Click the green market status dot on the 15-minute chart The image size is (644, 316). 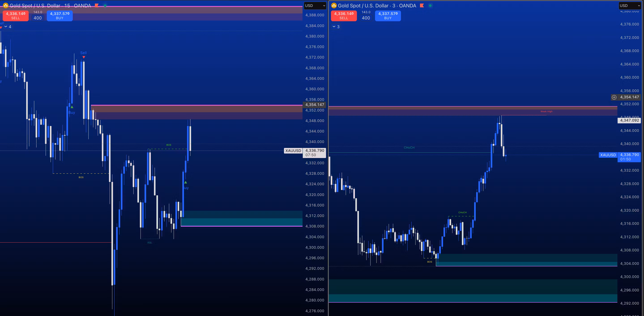105,6
